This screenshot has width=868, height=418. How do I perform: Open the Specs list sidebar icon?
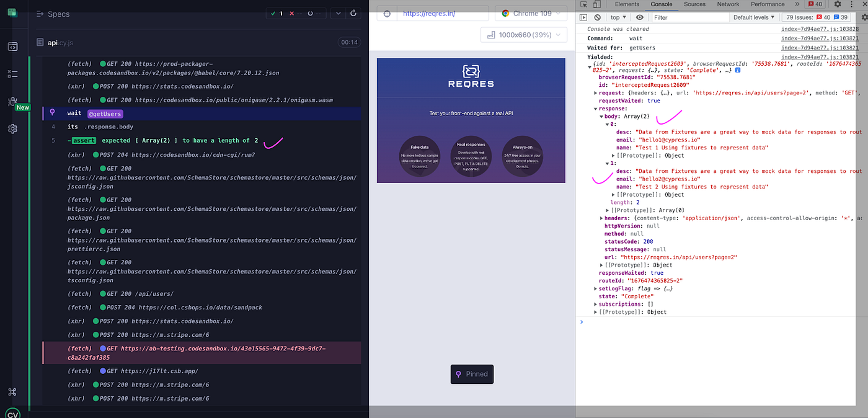[12, 47]
